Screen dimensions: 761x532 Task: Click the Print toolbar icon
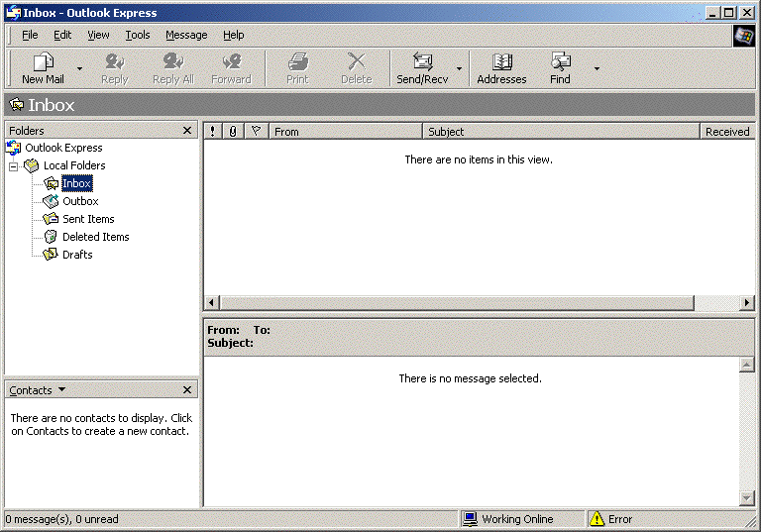tap(297, 61)
